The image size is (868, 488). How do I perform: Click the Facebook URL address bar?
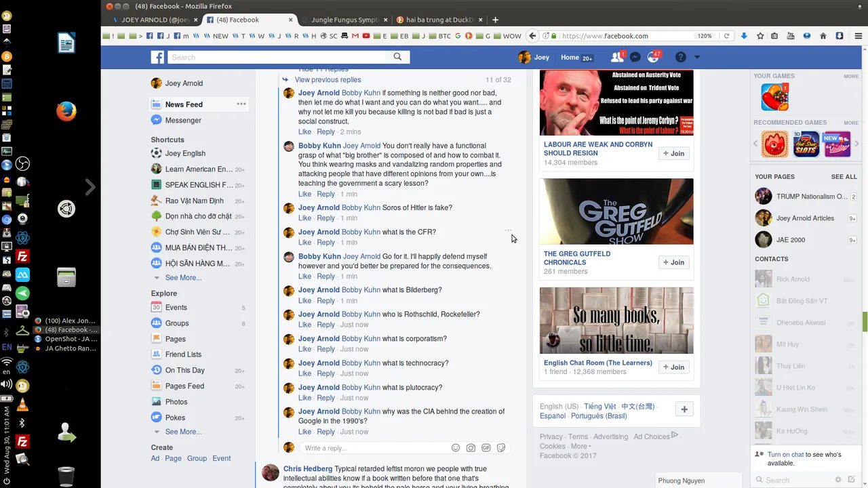pyautogui.click(x=627, y=36)
